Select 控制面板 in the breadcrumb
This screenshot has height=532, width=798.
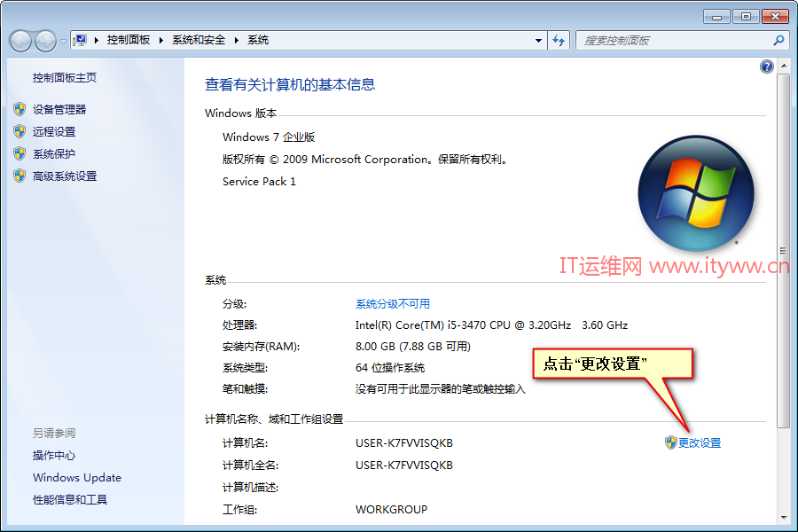[129, 40]
